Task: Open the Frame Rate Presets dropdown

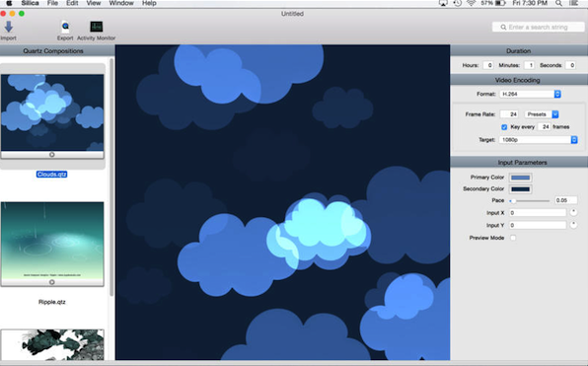Action: tap(542, 114)
